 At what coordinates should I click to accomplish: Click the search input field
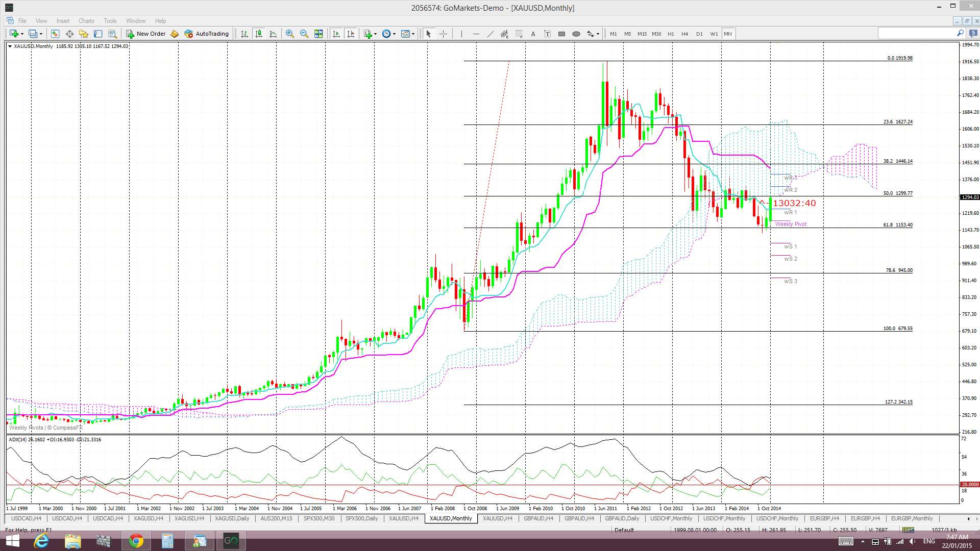click(x=916, y=33)
